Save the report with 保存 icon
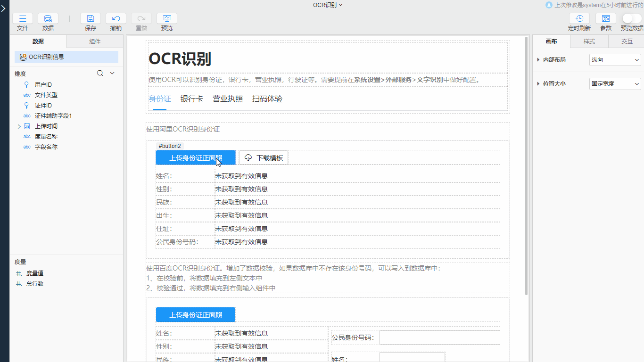 pos(91,19)
